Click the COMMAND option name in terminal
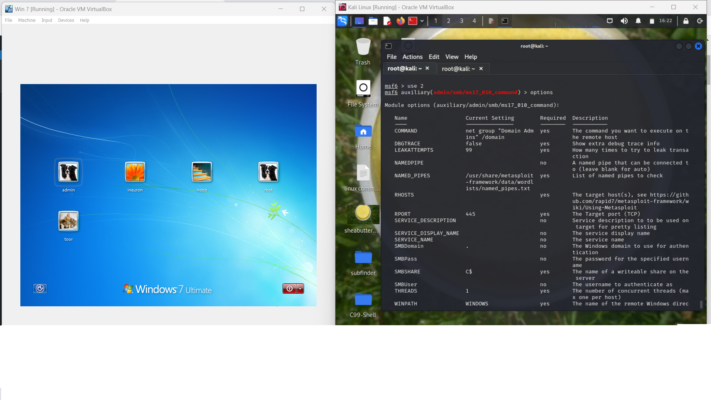Screen dimensions: 711x400 tap(405, 131)
